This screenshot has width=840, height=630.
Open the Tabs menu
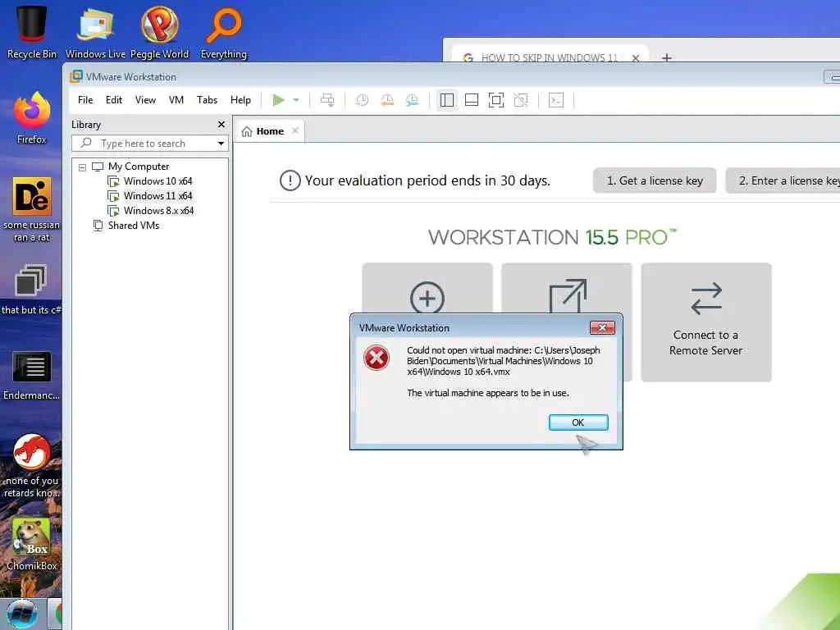point(207,100)
